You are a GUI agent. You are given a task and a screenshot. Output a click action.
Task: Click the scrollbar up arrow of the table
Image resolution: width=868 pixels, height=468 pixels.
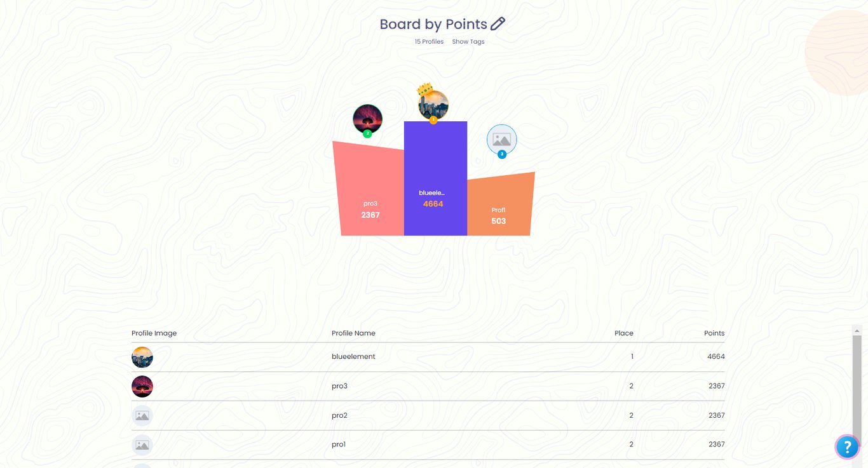coord(857,331)
